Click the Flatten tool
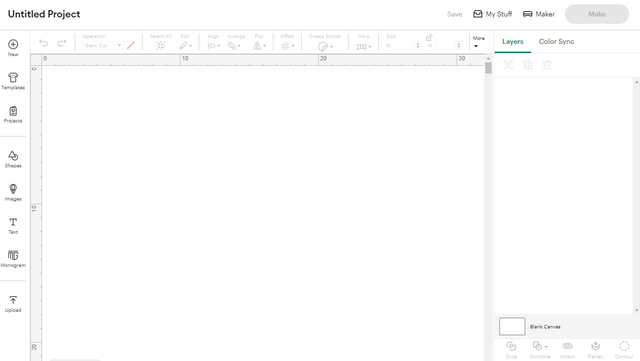 click(x=596, y=350)
